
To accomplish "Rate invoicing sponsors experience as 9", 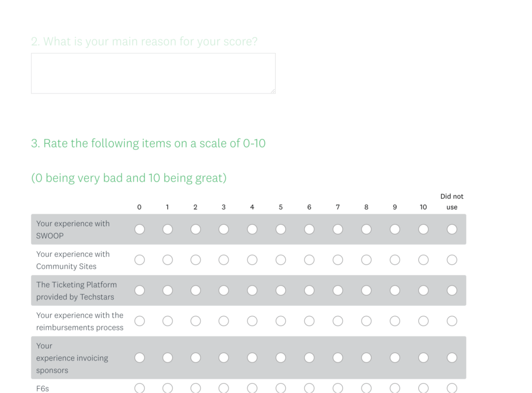I will click(395, 357).
